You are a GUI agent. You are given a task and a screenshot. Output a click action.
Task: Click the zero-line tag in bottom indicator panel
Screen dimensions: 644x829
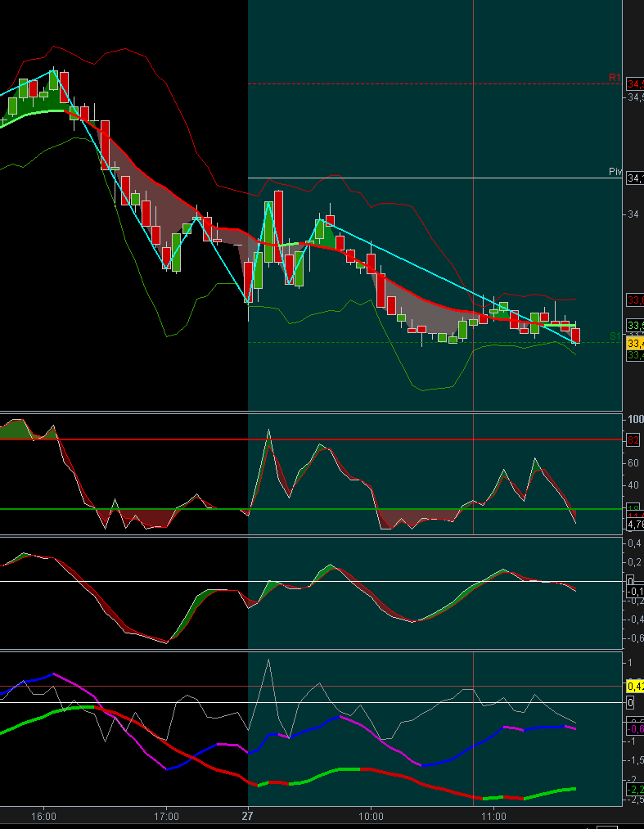pos(630,703)
